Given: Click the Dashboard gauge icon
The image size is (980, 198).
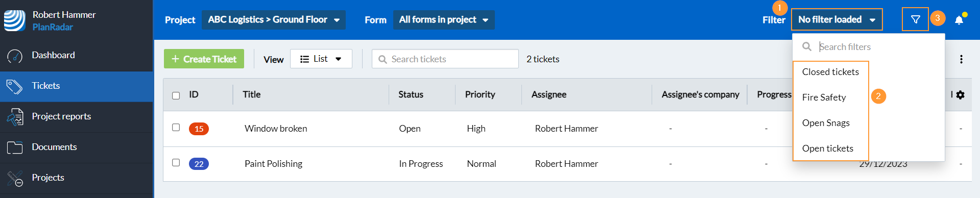Looking at the screenshot, I should tap(15, 56).
